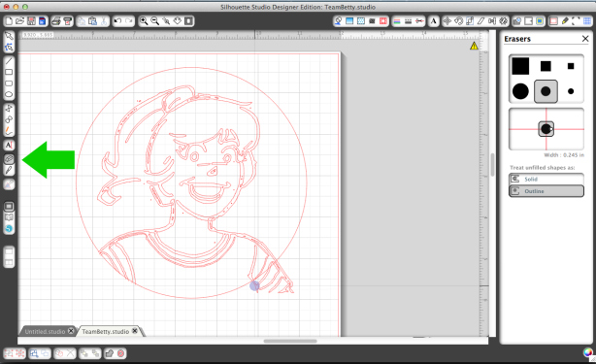Open the Silhouette Online Store icon
The width and height of the screenshot is (596, 364).
coord(9,228)
